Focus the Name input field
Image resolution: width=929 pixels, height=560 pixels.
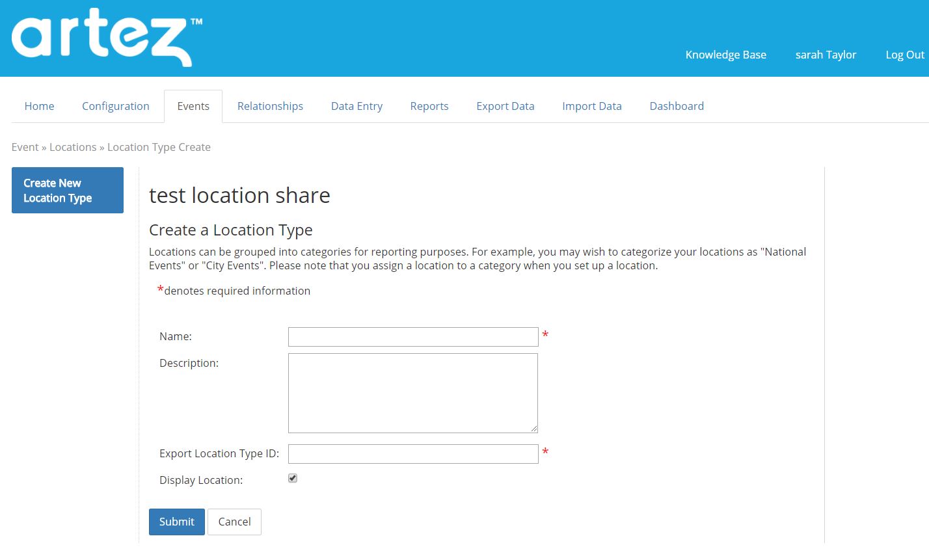click(x=413, y=337)
